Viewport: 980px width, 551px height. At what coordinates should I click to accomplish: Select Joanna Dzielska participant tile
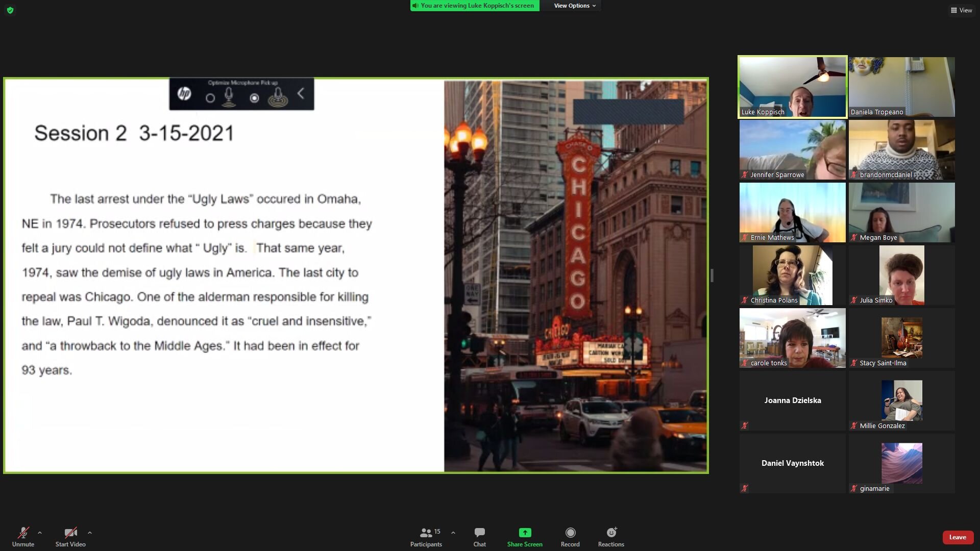793,400
